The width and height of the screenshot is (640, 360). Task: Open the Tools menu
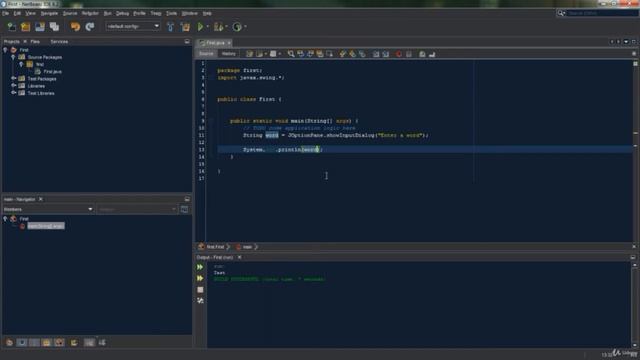(x=171, y=13)
